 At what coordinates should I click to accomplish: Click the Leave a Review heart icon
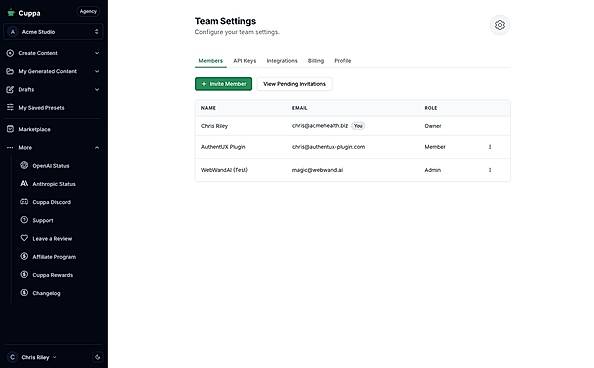point(24,238)
